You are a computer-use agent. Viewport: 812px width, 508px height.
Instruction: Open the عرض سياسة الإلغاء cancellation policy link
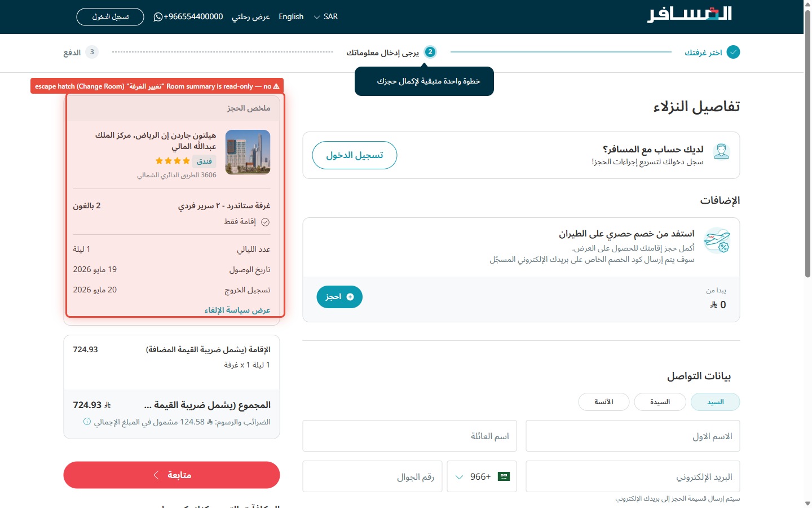coord(237,310)
